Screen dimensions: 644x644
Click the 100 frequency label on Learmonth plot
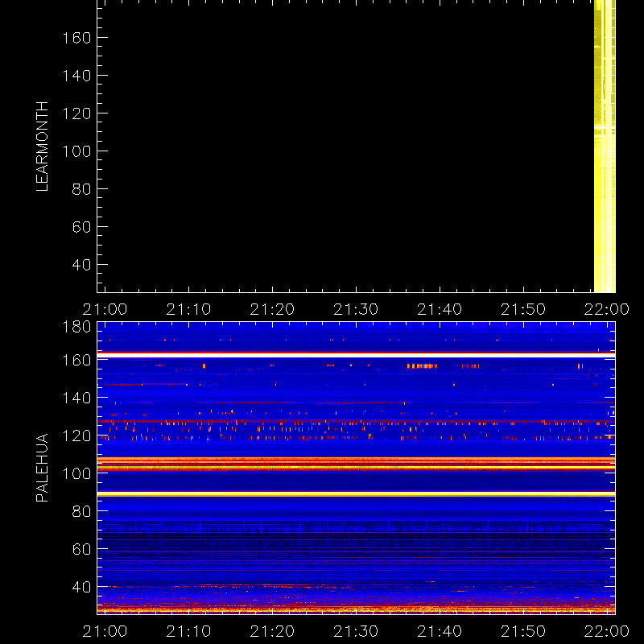(x=76, y=151)
